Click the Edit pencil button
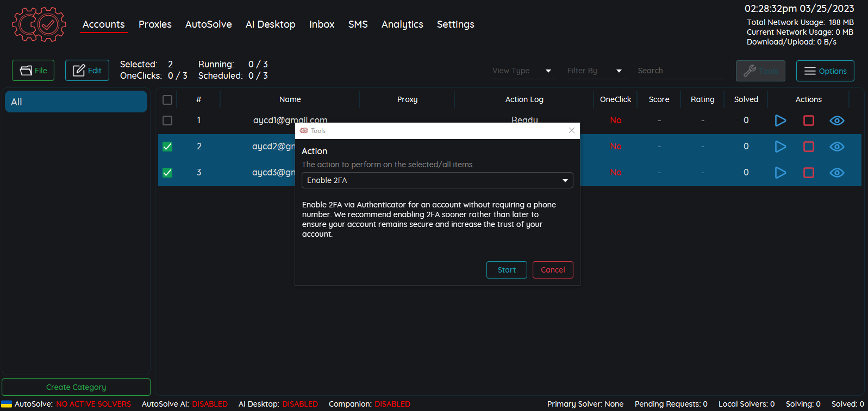Image resolution: width=868 pixels, height=411 pixels. click(87, 71)
